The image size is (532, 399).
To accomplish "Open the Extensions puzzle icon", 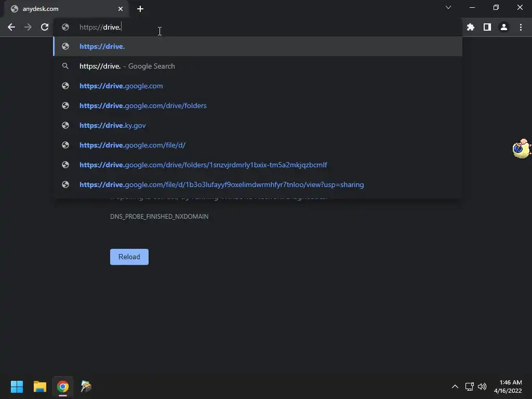I will [470, 27].
